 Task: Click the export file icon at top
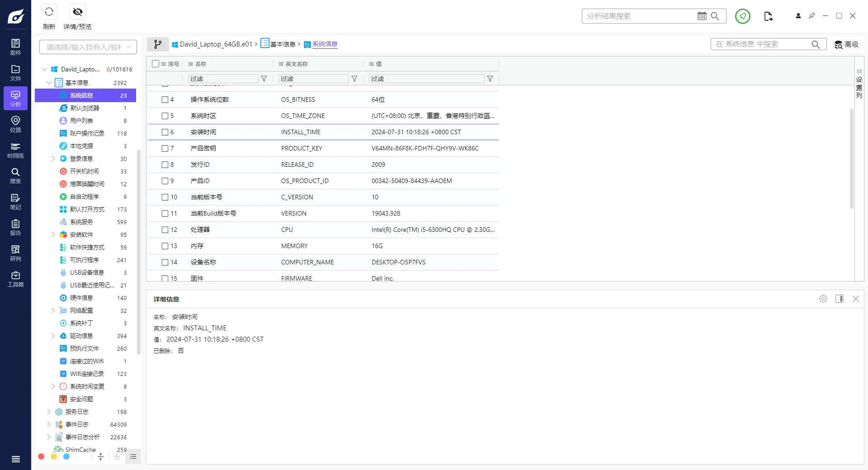click(x=768, y=16)
